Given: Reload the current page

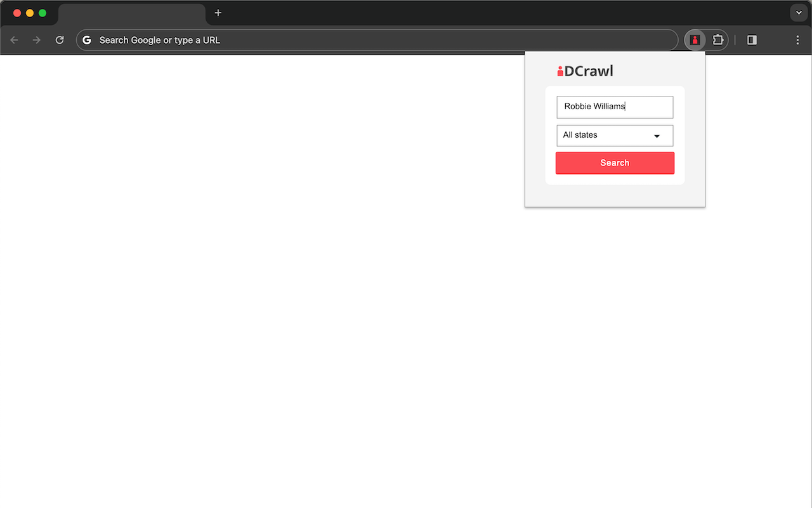Looking at the screenshot, I should [60, 40].
